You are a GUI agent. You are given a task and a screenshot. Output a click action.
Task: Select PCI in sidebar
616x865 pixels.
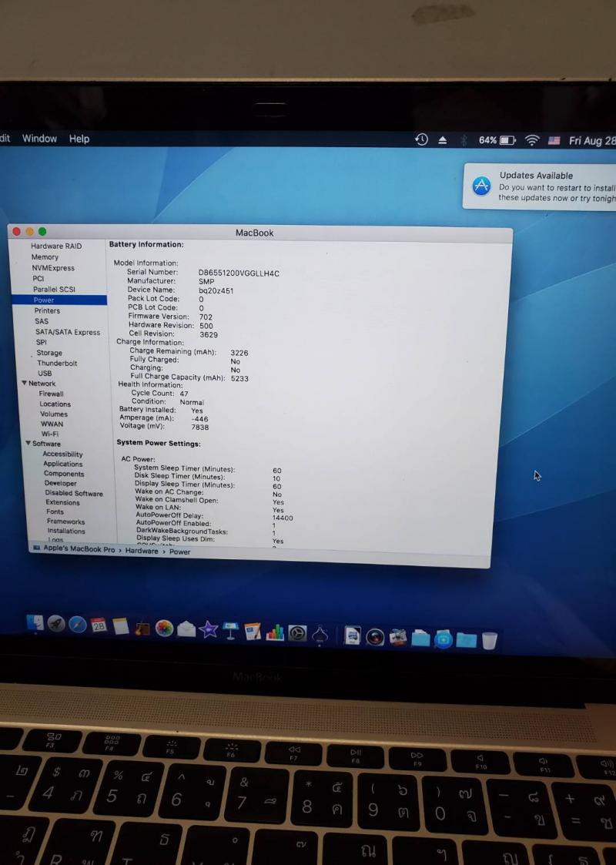[x=38, y=279]
